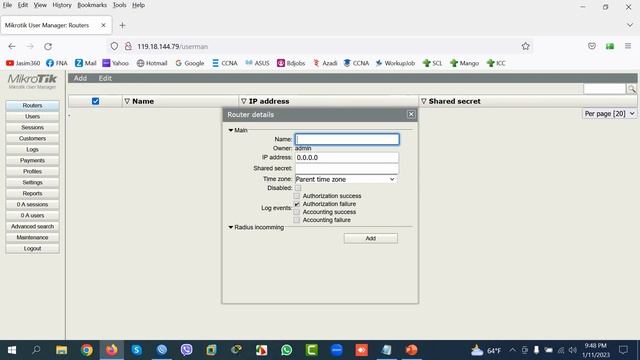Open the Edit menu in menu bar
Viewport: 640px width, 360px height.
click(x=23, y=5)
